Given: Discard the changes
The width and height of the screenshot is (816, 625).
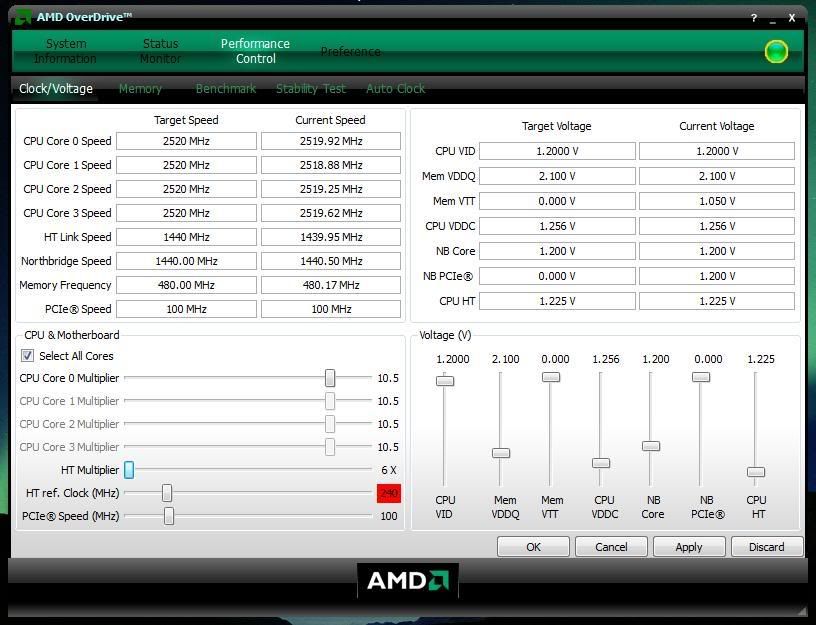Looking at the screenshot, I should tap(767, 547).
